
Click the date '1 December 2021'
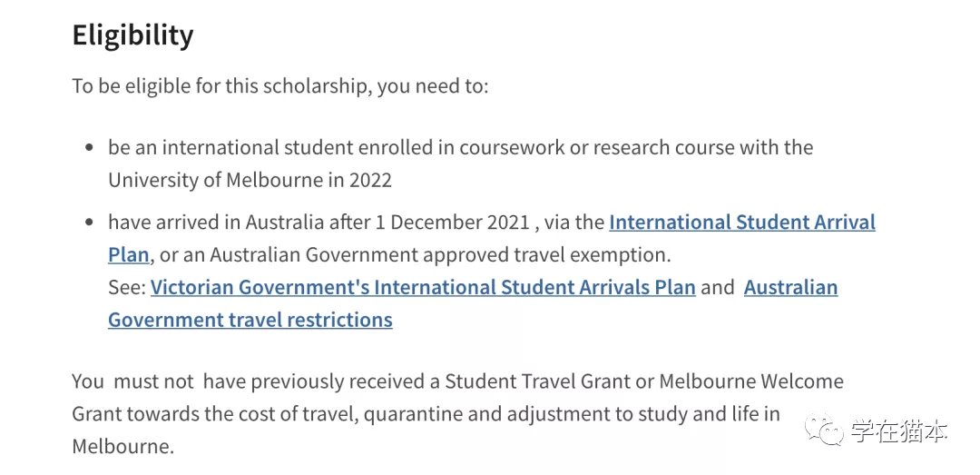453,223
